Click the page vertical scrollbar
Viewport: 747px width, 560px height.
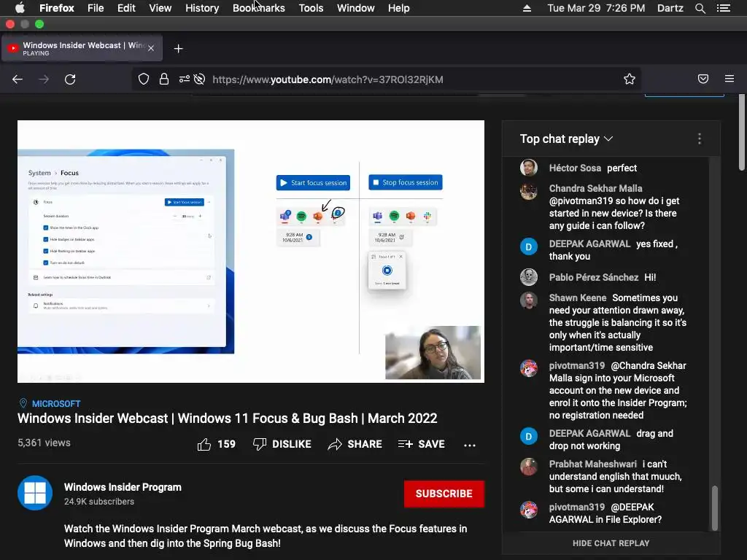(x=741, y=133)
